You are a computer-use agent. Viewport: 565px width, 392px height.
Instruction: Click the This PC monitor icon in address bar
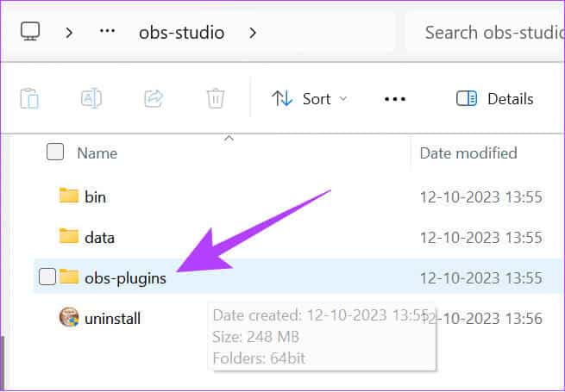30,31
